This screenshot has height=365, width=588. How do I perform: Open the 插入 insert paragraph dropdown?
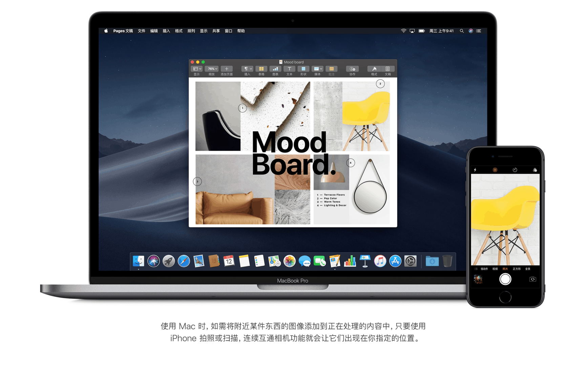pyautogui.click(x=247, y=69)
